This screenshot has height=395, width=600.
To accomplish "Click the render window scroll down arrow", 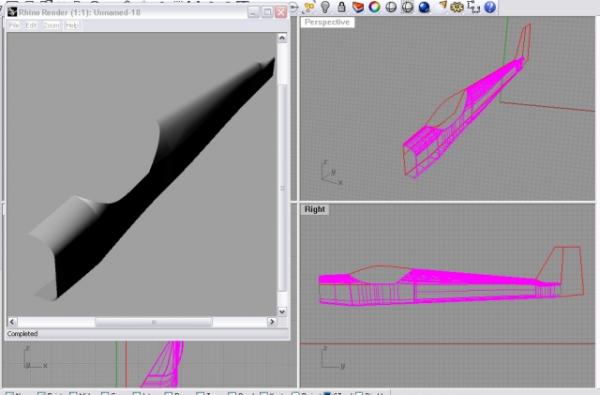I will [x=282, y=312].
